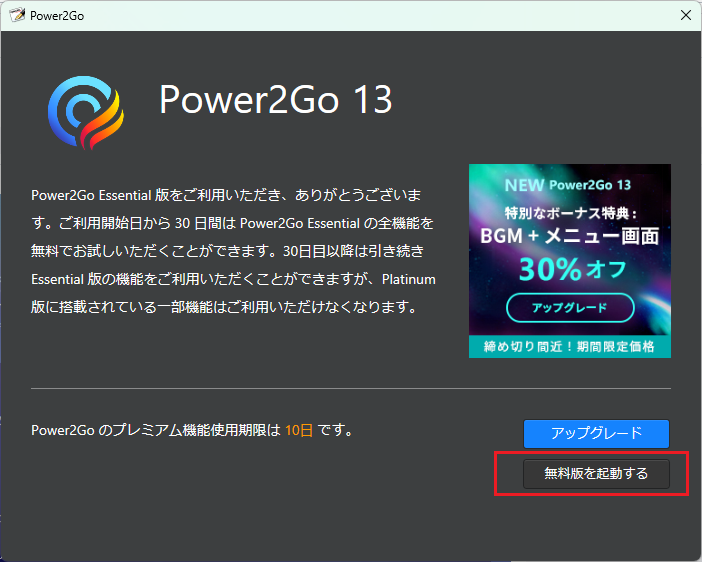Open the 30%オフ promotional banner image
702x562 pixels.
click(x=569, y=261)
